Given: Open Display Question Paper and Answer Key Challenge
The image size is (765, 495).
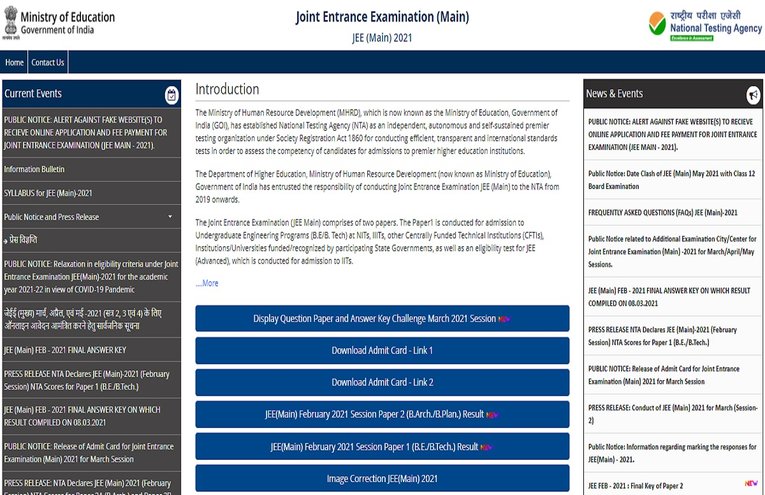Looking at the screenshot, I should coord(382,319).
